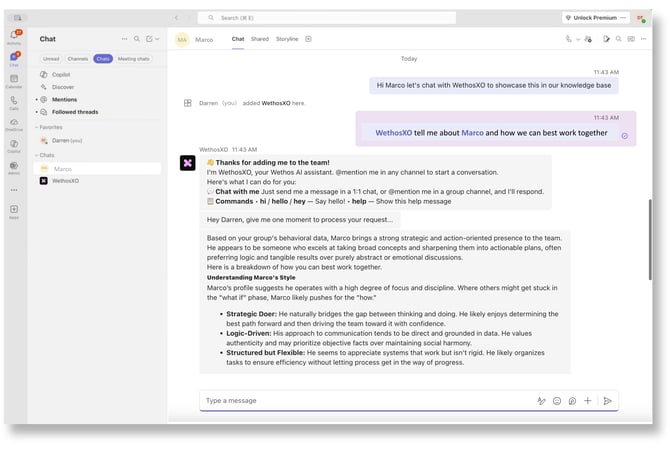Collapse the Chats section
Image resolution: width=670 pixels, height=452 pixels.
coord(37,155)
